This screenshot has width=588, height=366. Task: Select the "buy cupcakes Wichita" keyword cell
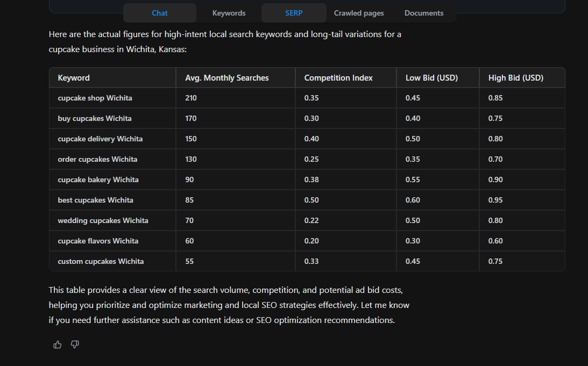(x=95, y=119)
